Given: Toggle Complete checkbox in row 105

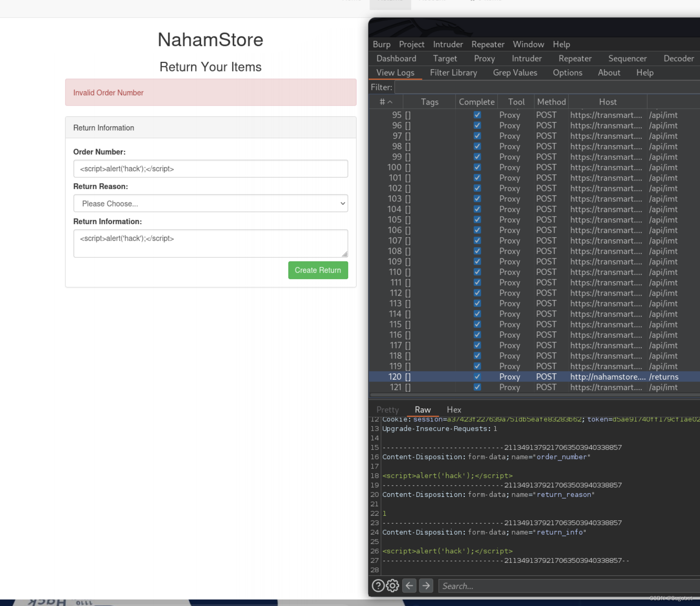Looking at the screenshot, I should pyautogui.click(x=477, y=220).
